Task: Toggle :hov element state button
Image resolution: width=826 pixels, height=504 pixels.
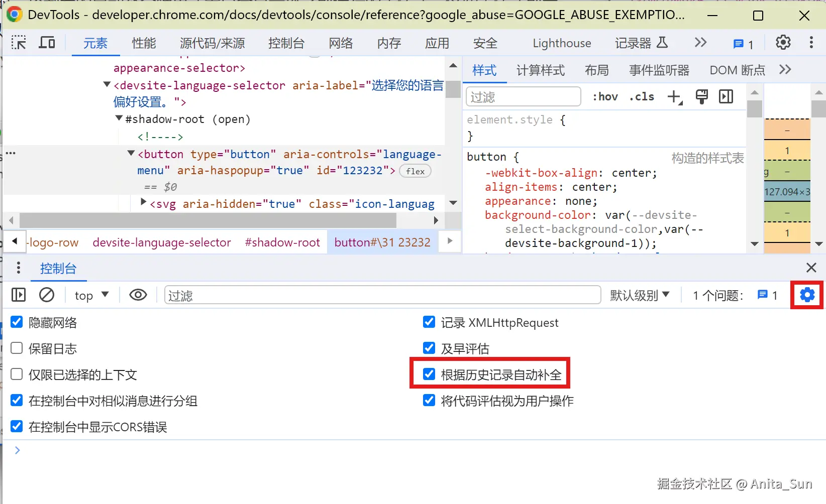Action: (x=605, y=96)
